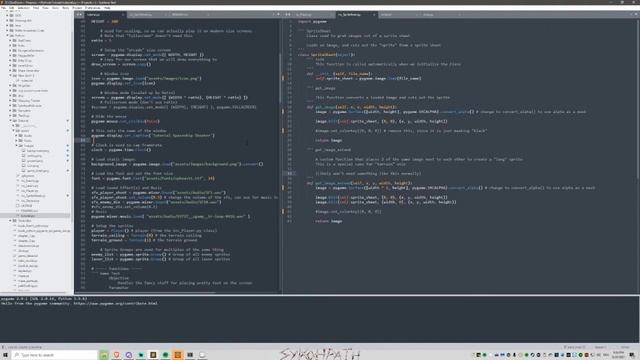The image size is (640, 360).
Task: Open Brave browser from the taskbar
Action: click(x=116, y=355)
